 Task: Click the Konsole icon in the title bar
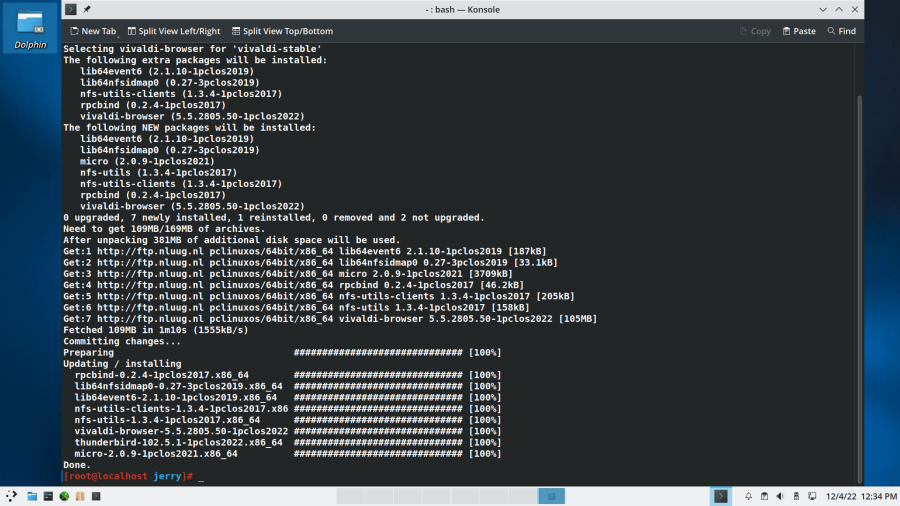coord(70,9)
